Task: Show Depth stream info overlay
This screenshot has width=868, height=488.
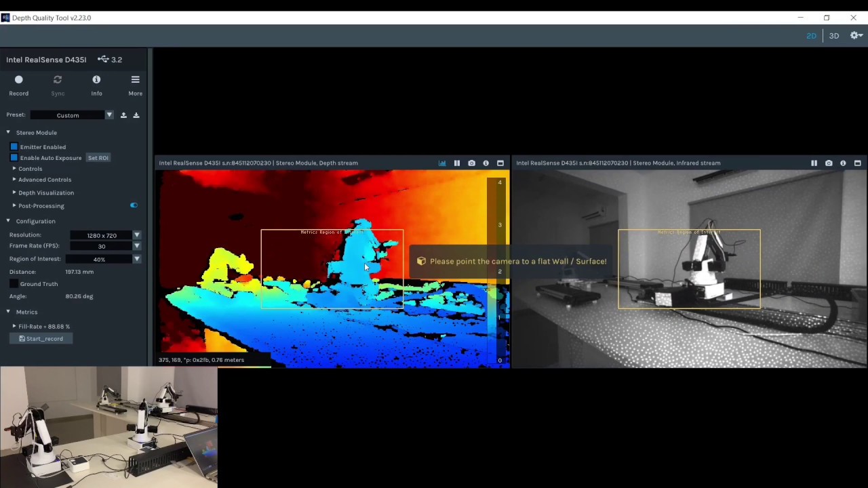Action: click(x=486, y=163)
